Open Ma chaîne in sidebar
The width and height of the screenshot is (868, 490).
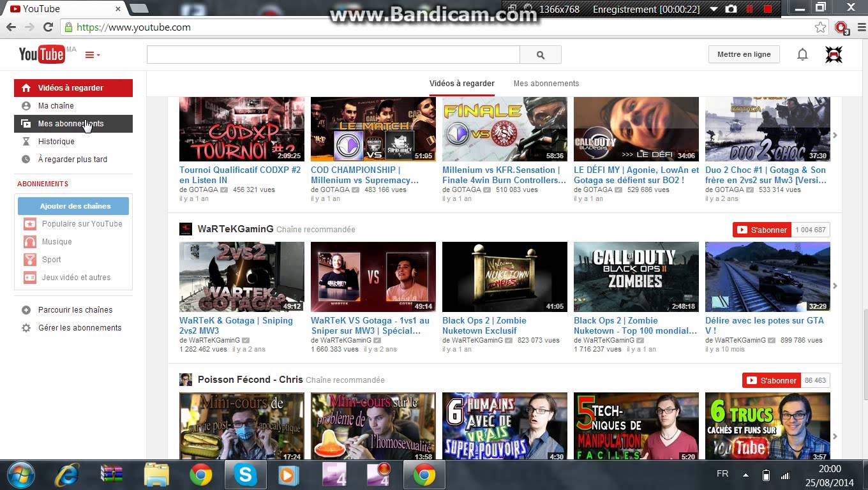tap(73, 106)
